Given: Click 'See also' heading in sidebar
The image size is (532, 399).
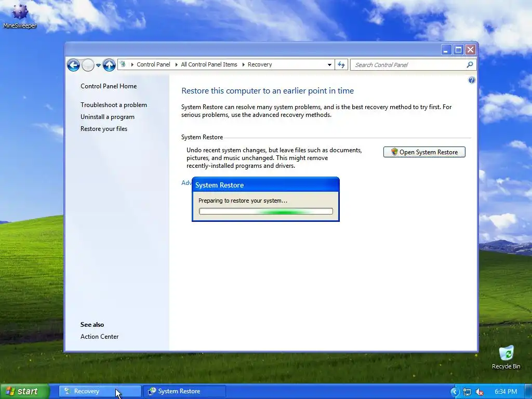Looking at the screenshot, I should point(92,325).
